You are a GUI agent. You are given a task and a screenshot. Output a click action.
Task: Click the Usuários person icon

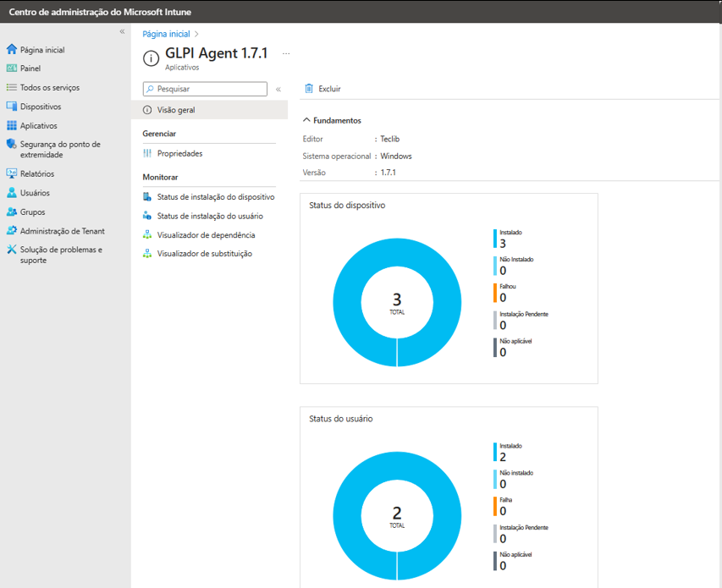(x=12, y=193)
